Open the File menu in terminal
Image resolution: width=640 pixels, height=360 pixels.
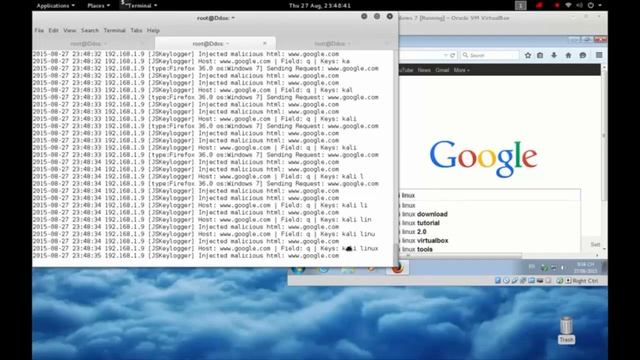point(39,30)
